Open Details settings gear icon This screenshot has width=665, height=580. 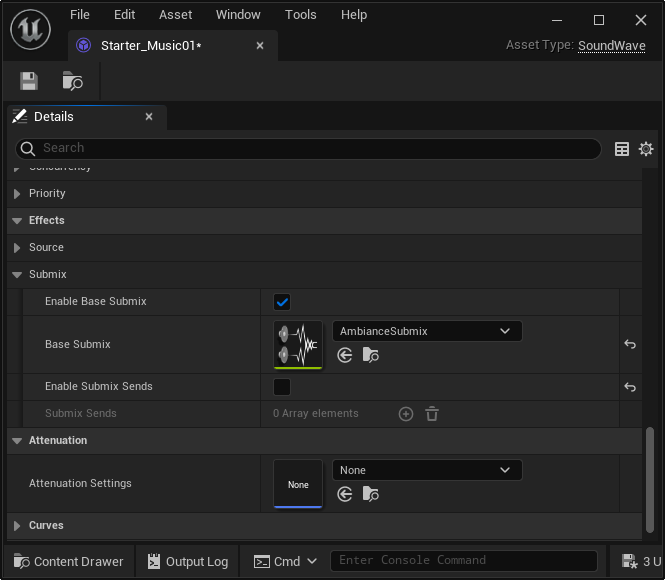(x=646, y=149)
